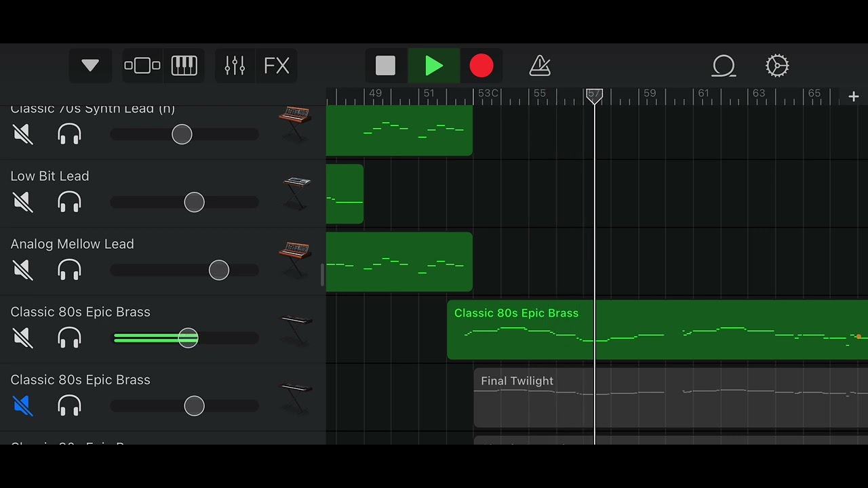Start playback with the green Play button
Viewport: 868px width, 488px height.
[x=434, y=66]
